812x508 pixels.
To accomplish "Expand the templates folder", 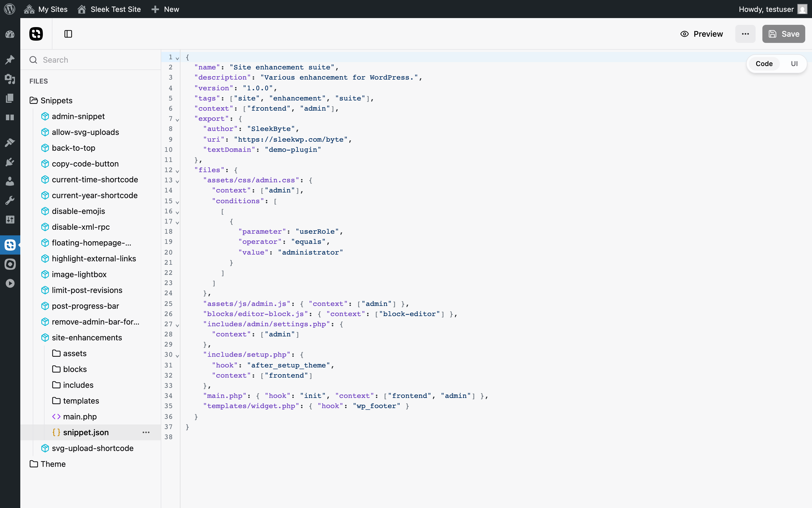I will click(x=76, y=400).
